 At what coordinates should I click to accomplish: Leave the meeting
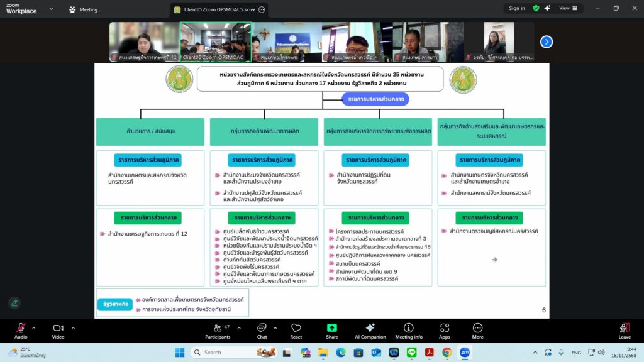[x=625, y=331]
